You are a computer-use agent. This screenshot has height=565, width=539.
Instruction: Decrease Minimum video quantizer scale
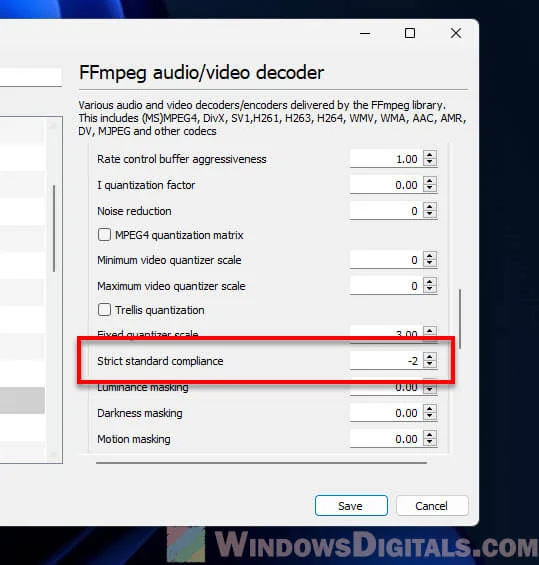click(429, 263)
